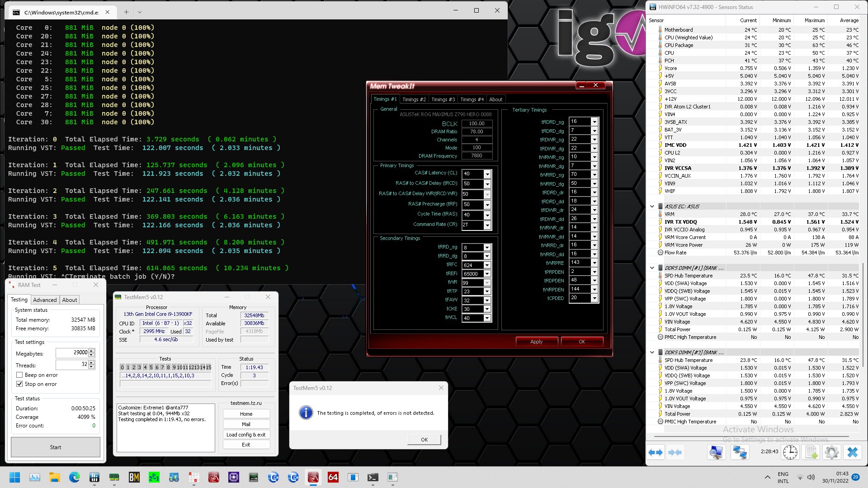Click the Megabytes input field
Viewport: 868px width, 488px height.
point(71,352)
